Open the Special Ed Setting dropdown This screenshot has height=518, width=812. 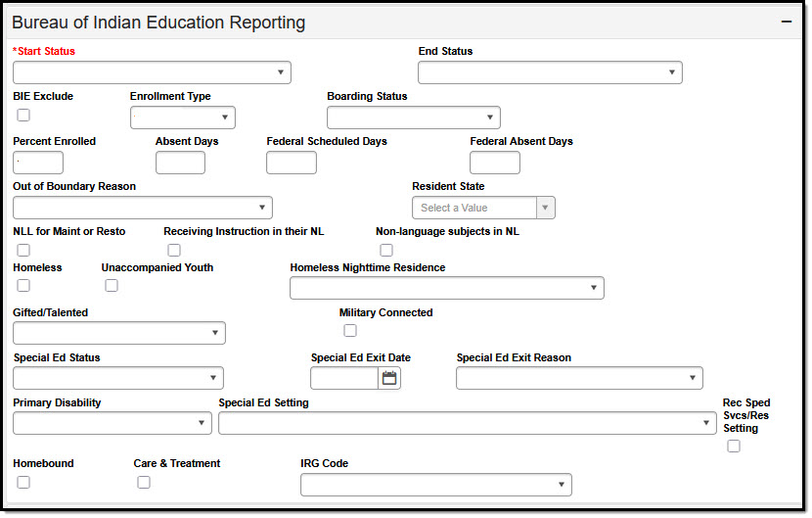click(x=467, y=423)
